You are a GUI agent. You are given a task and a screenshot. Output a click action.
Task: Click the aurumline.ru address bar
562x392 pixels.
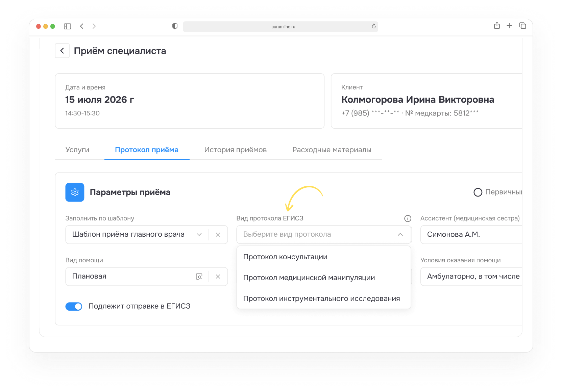tap(280, 27)
